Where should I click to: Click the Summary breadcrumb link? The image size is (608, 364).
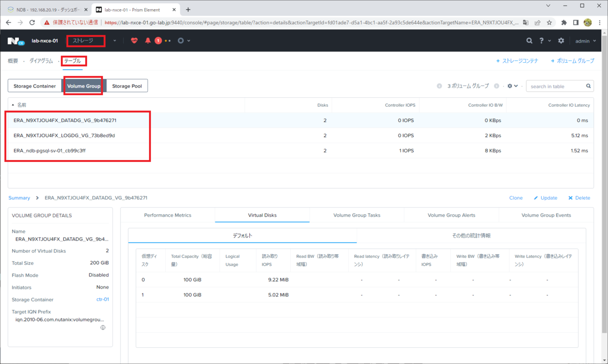click(19, 198)
